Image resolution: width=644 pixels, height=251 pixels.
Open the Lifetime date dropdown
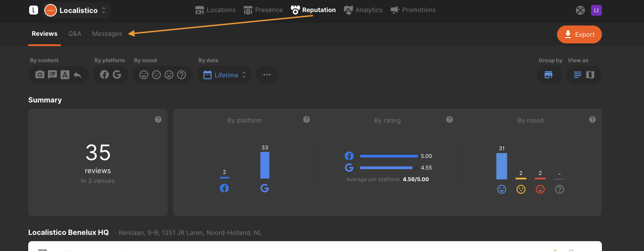click(225, 75)
